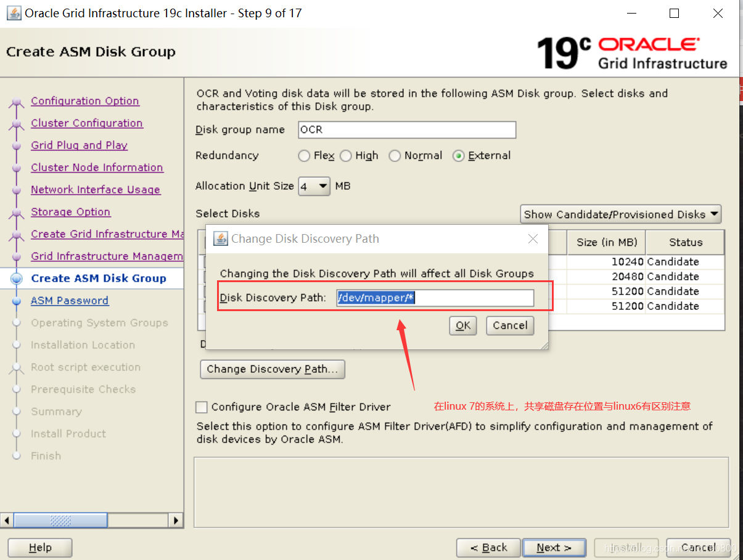This screenshot has height=560, width=743.
Task: Click the Status column header
Action: [x=685, y=242]
